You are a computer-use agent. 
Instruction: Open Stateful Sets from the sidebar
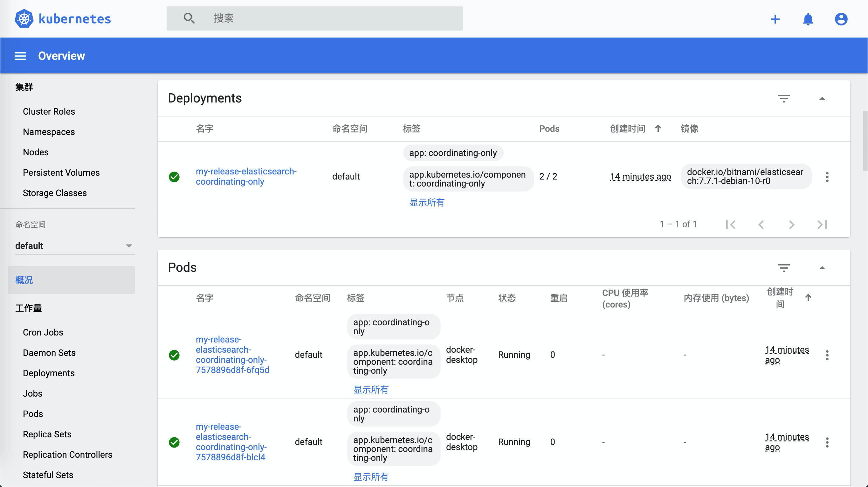48,475
